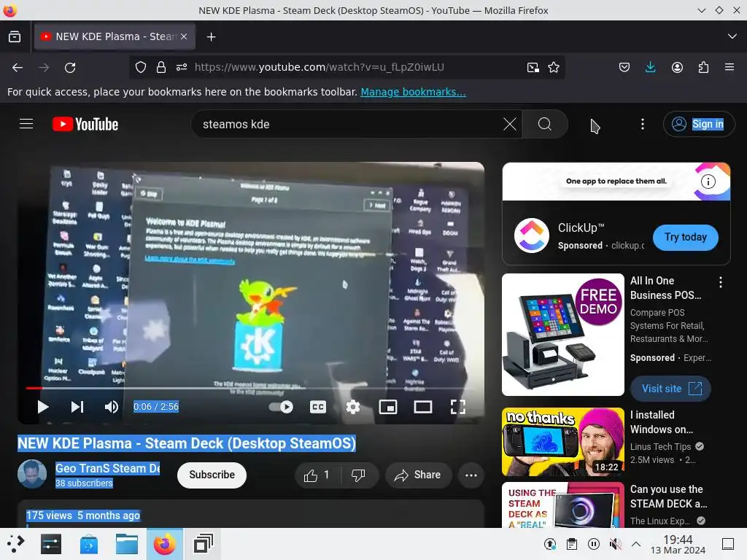Open ad info icon on ClickUp banner
The image size is (747, 560).
point(708,182)
